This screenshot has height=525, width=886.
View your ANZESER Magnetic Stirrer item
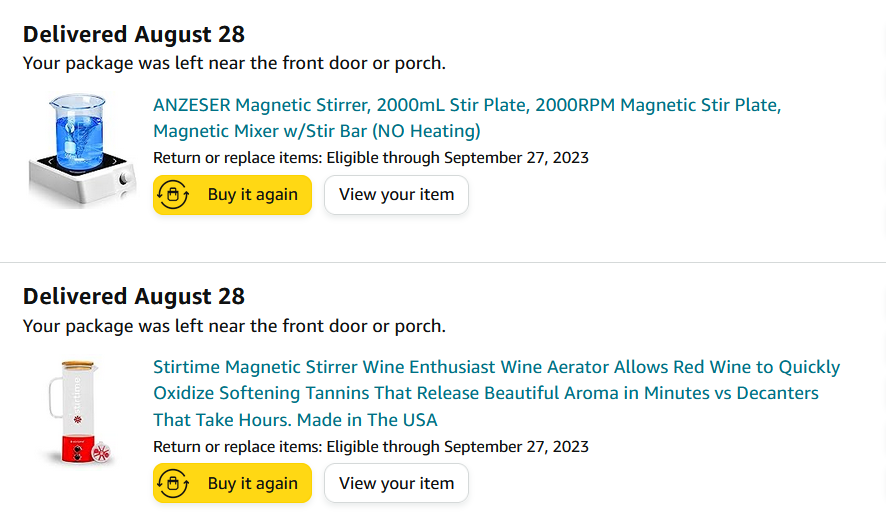pos(396,194)
